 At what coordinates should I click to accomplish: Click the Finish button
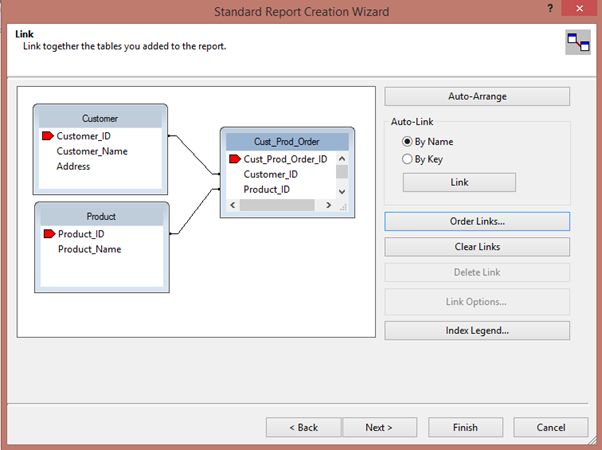click(465, 427)
